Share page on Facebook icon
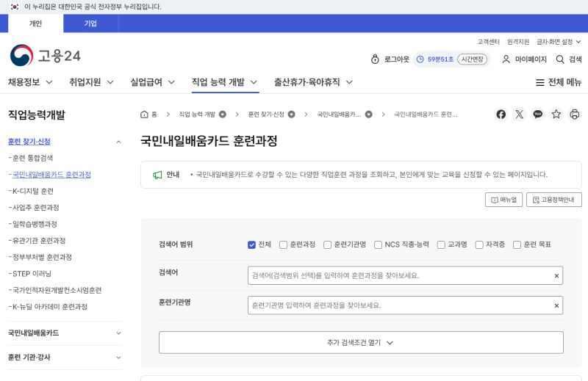This screenshot has width=588, height=381. click(501, 115)
